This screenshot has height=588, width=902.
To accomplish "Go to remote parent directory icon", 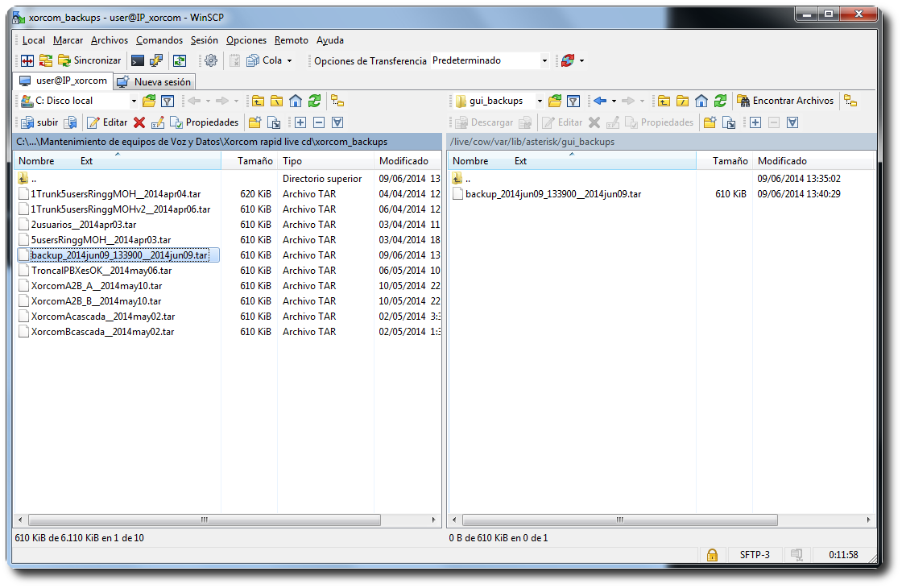I will [x=664, y=101].
